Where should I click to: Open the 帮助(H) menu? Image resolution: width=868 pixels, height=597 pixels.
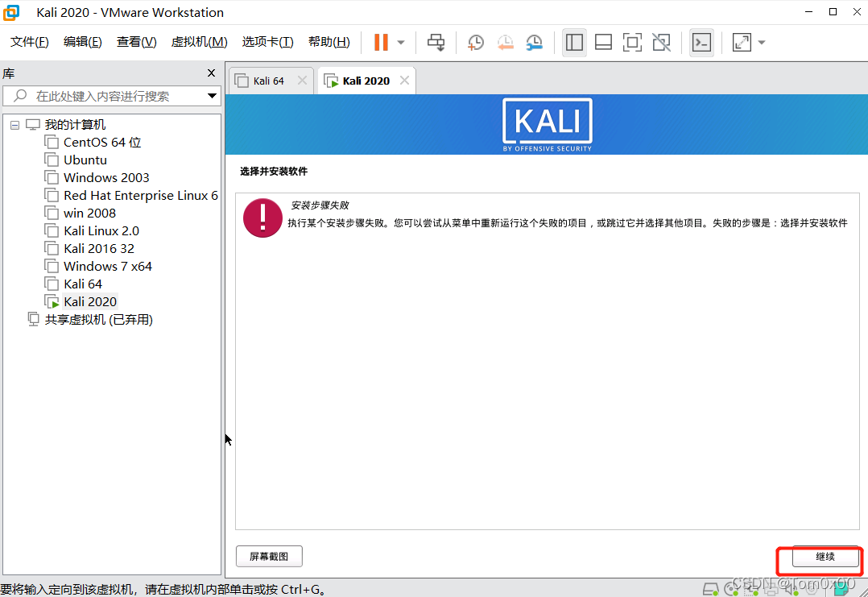click(x=329, y=42)
